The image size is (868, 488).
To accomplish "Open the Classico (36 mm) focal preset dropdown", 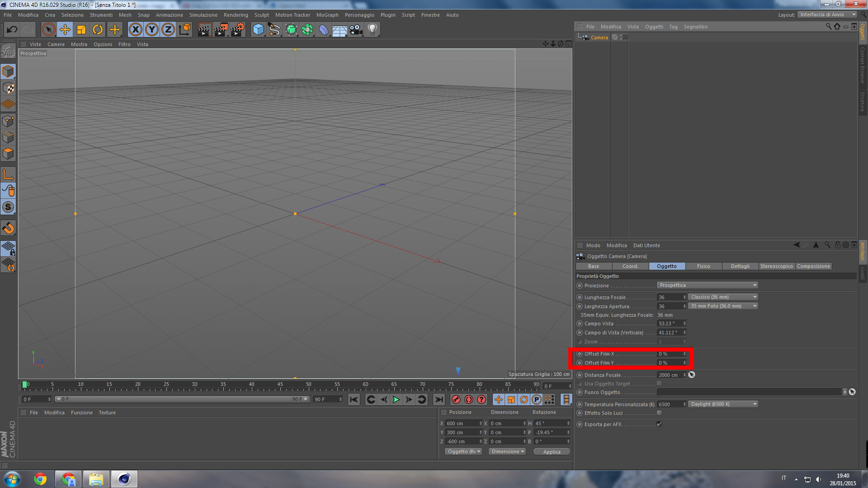I will pyautogui.click(x=723, y=297).
